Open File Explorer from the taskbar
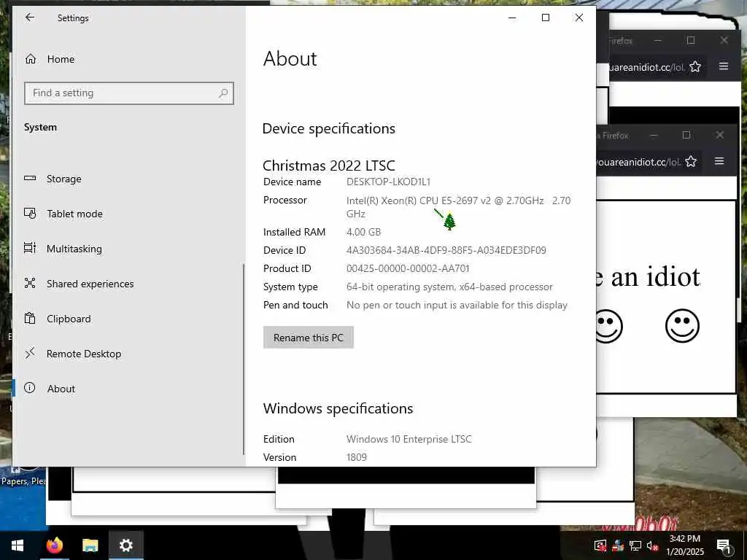This screenshot has width=747, height=560. pyautogui.click(x=90, y=545)
